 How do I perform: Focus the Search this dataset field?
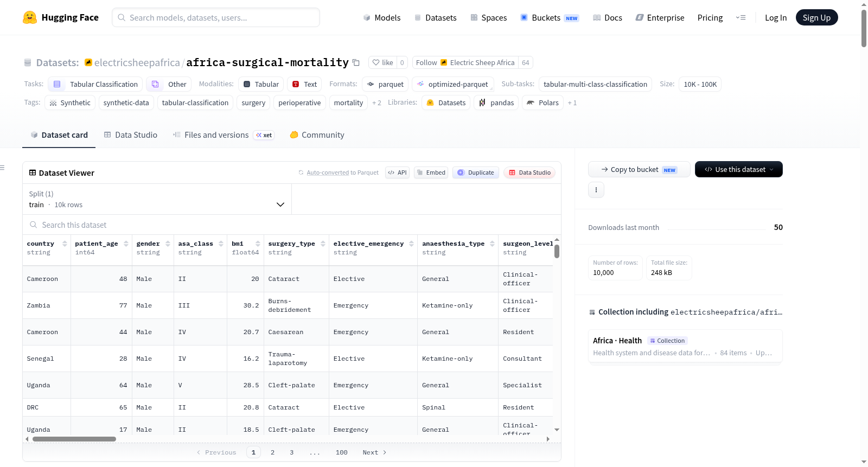pyautogui.click(x=292, y=225)
